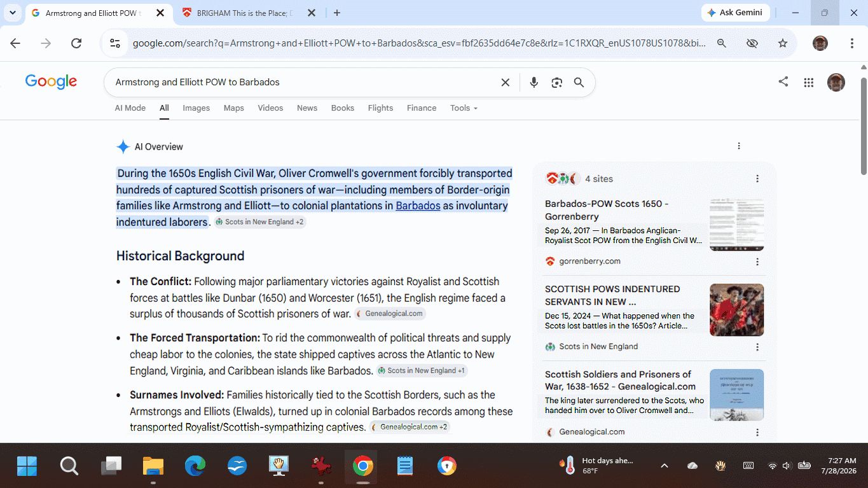The height and width of the screenshot is (488, 868).
Task: Select the News results tab
Action: (307, 108)
